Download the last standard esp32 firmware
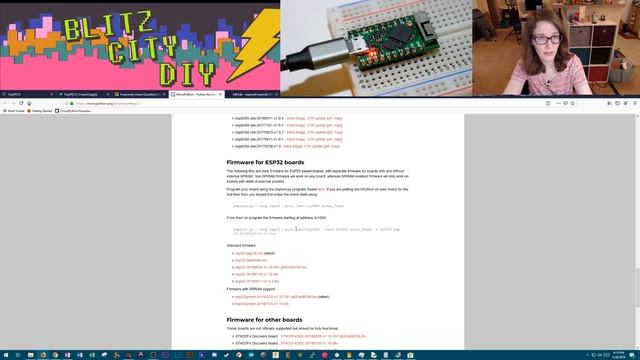 (x=257, y=281)
